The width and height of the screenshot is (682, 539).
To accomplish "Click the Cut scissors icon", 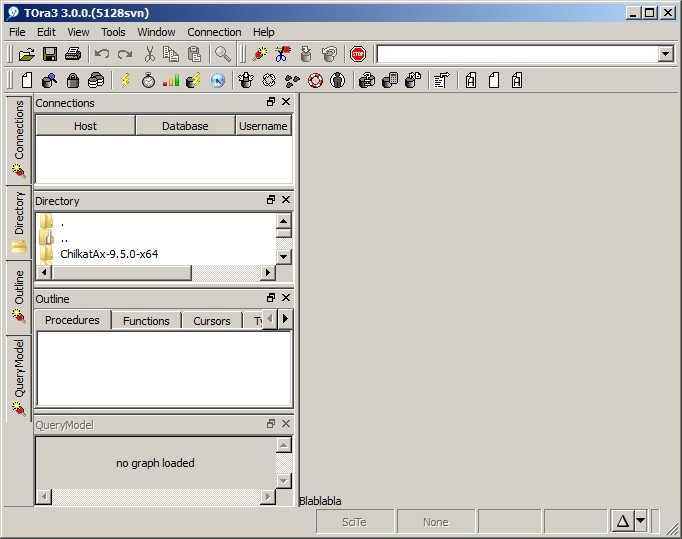I will tap(149, 54).
